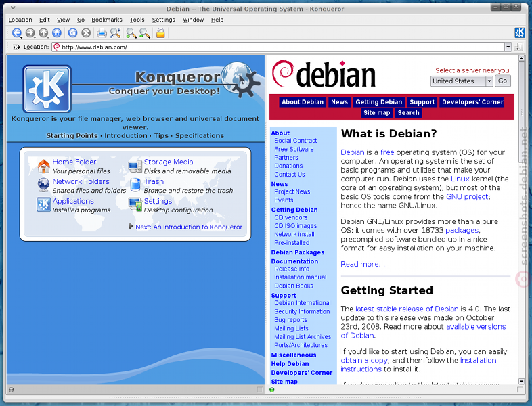Go up one level with Up arrow
This screenshot has height=406, width=532.
pos(43,33)
